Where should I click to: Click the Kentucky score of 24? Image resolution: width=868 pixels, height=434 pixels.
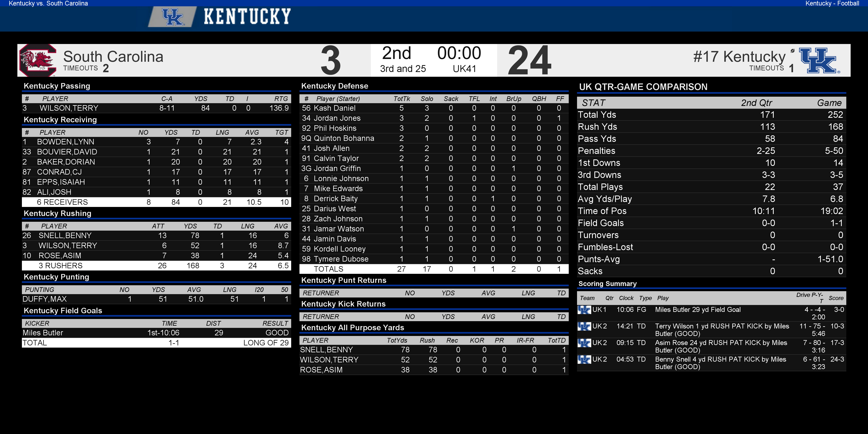[x=529, y=61]
